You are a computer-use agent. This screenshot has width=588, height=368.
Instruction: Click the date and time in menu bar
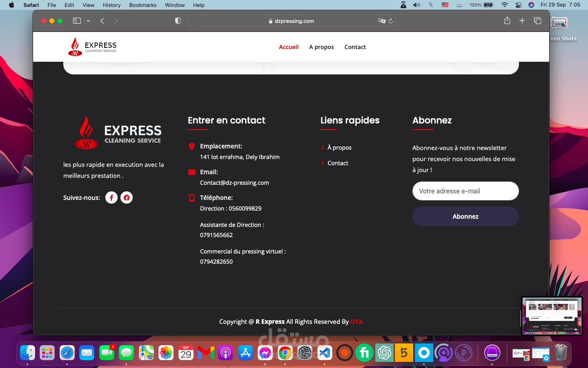pos(560,5)
